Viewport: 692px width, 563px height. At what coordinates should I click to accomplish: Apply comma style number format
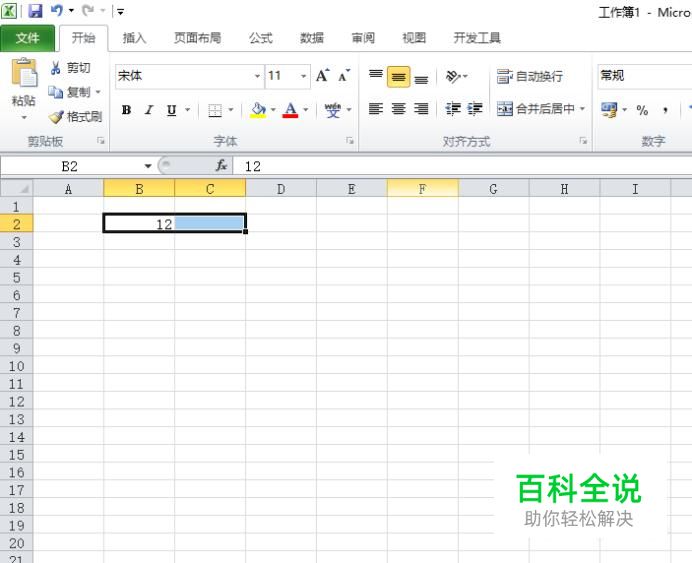[x=665, y=110]
